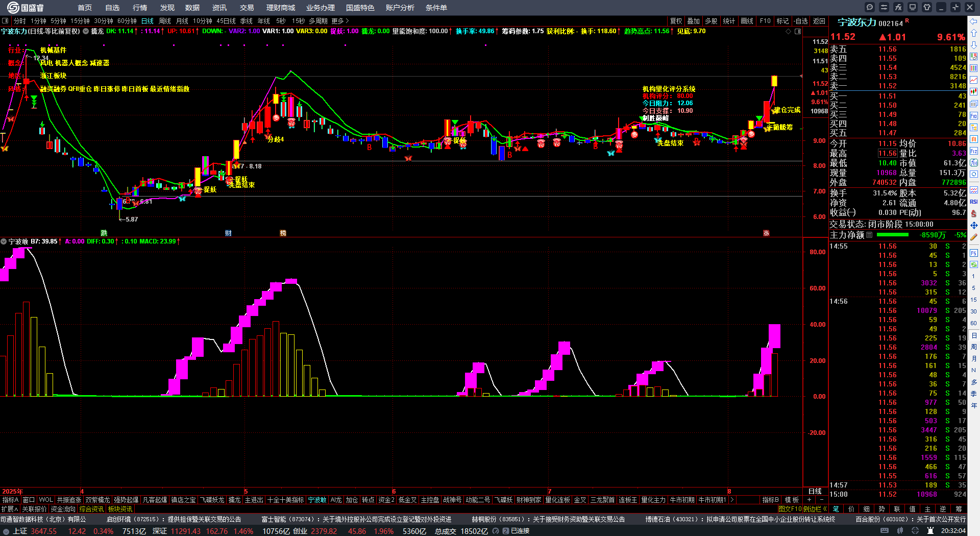980x536 pixels.
Task: Open the 复权 adjustment dropdown
Action: click(x=676, y=21)
